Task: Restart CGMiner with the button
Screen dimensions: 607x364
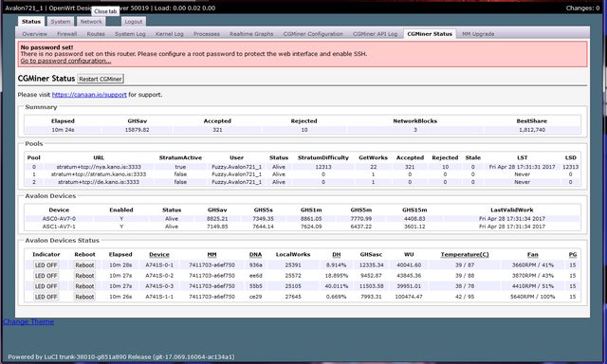Action: click(x=101, y=79)
